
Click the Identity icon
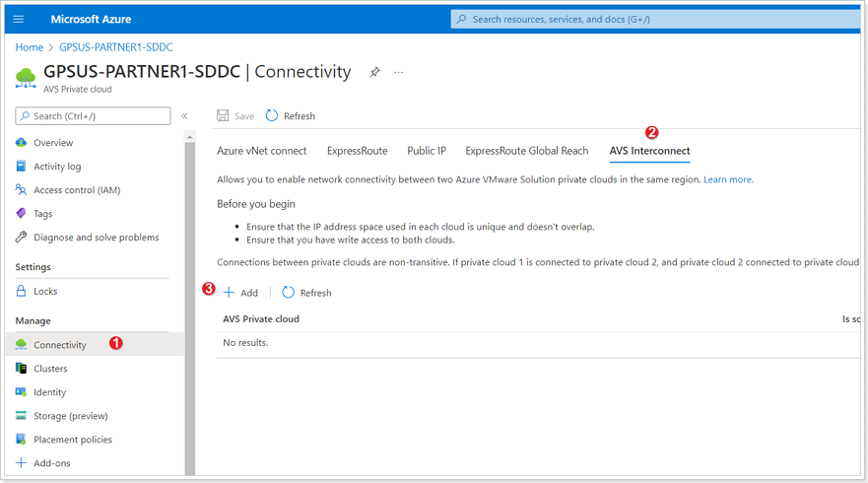[x=21, y=392]
